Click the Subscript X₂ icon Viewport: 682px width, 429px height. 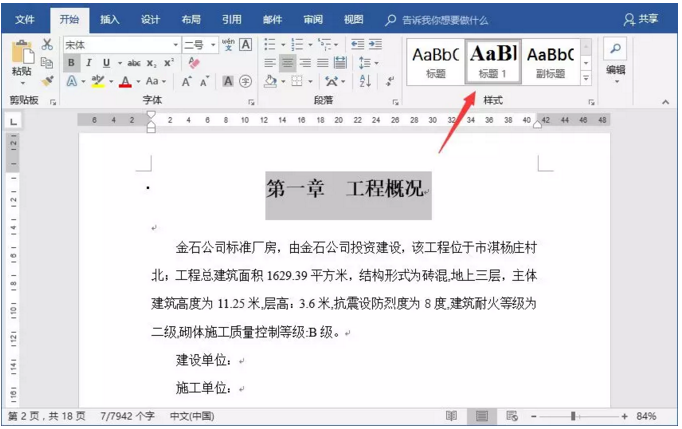153,63
